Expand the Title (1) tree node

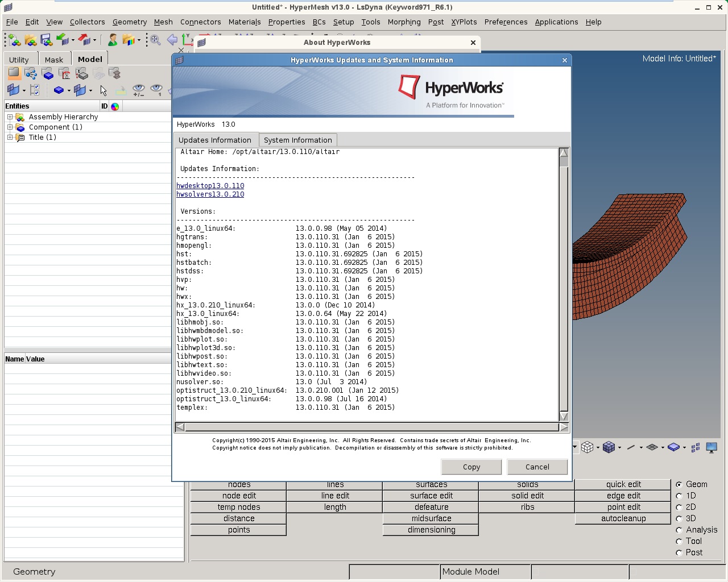click(x=10, y=138)
